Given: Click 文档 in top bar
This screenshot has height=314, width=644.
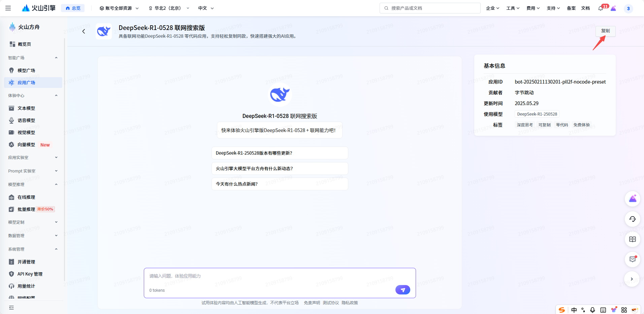Looking at the screenshot, I should 585,8.
